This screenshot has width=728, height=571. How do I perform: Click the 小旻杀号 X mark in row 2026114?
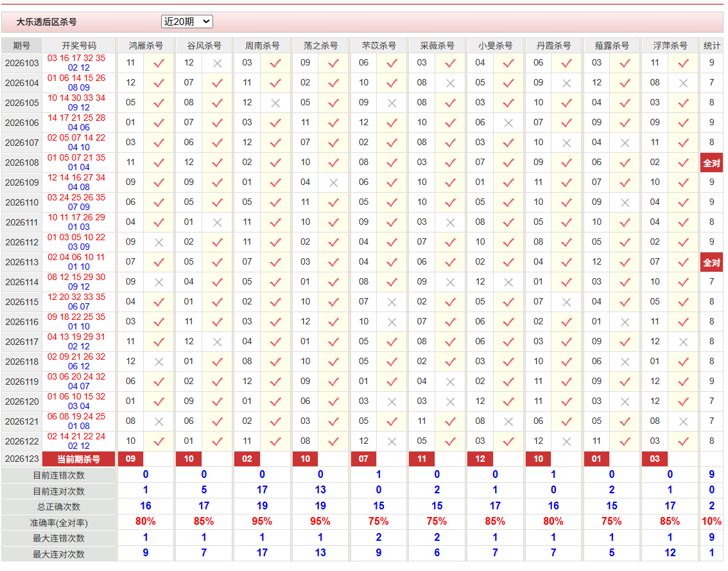508,283
